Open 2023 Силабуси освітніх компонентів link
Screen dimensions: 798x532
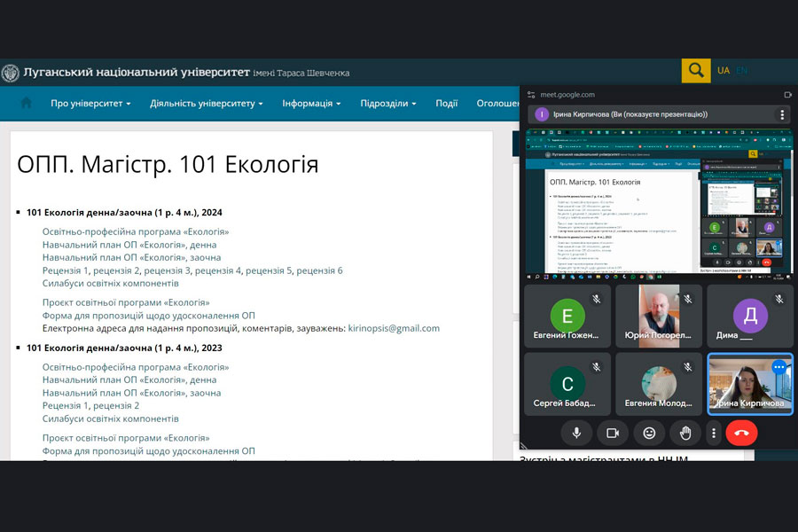point(111,419)
